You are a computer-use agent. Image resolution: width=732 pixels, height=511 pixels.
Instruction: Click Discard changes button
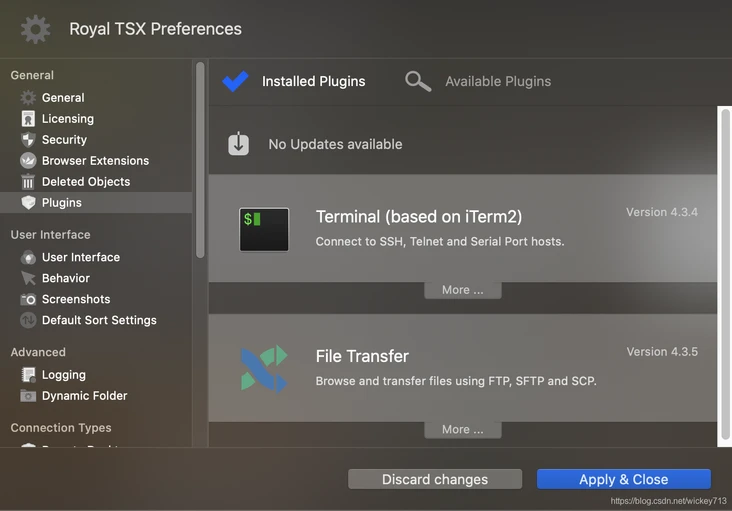(435, 479)
